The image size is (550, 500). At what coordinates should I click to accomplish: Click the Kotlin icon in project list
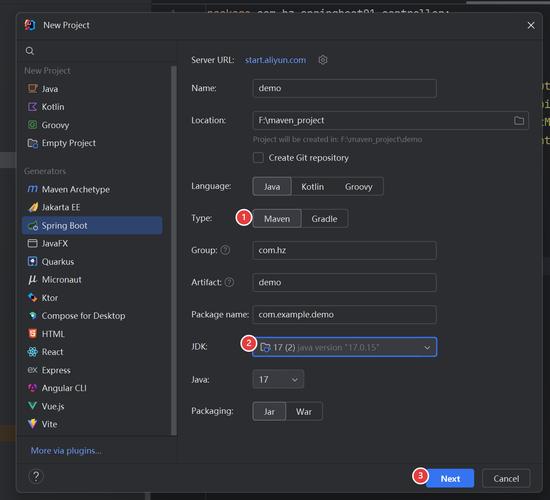33,107
